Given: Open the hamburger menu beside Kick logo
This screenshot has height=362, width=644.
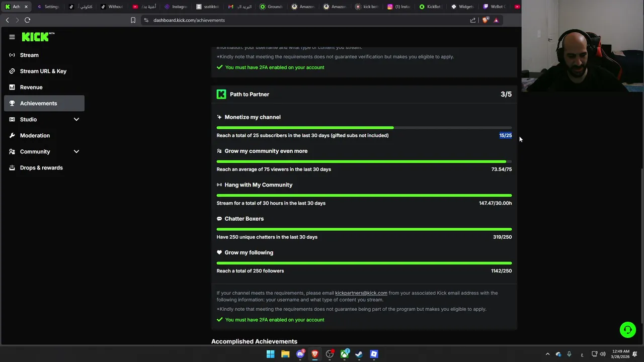Looking at the screenshot, I should click(x=12, y=37).
